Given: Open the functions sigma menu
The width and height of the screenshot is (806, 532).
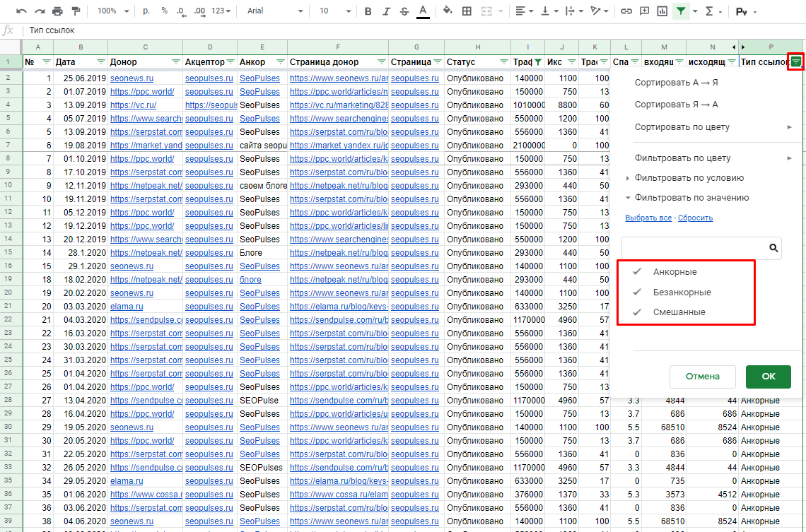Looking at the screenshot, I should pos(713,11).
